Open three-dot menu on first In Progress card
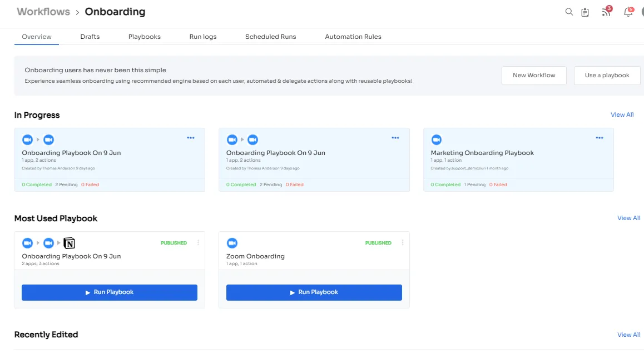Image resolution: width=644 pixels, height=354 pixels. 191,138
